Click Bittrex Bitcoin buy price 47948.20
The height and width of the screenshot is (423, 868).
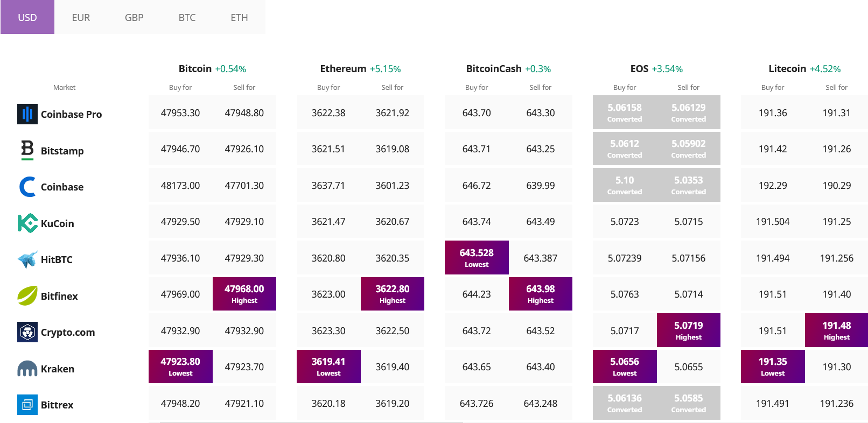[180, 404]
